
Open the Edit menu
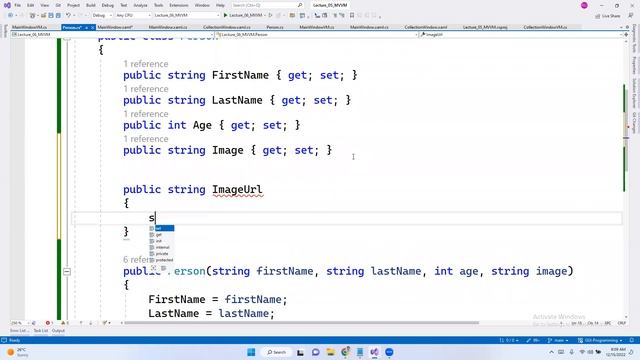click(x=31, y=5)
